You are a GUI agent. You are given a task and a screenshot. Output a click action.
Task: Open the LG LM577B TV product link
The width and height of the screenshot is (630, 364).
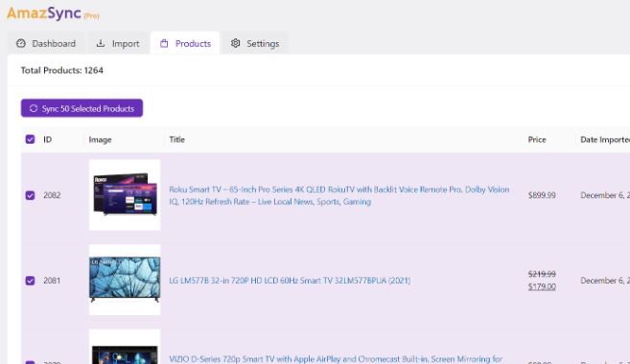[x=290, y=281]
